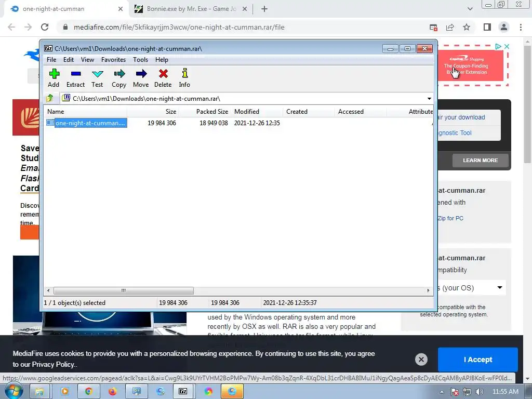Open Windows Media Player from taskbar
This screenshot has height=399, width=532.
[x=64, y=392]
